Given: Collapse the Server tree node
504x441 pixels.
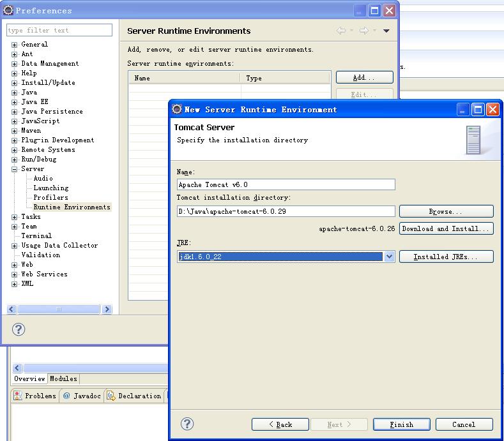Looking at the screenshot, I should point(14,169).
